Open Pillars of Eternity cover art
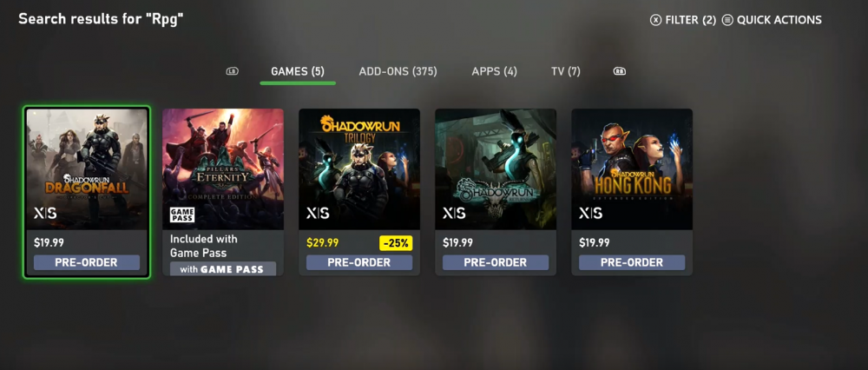The width and height of the screenshot is (868, 370). (223, 169)
